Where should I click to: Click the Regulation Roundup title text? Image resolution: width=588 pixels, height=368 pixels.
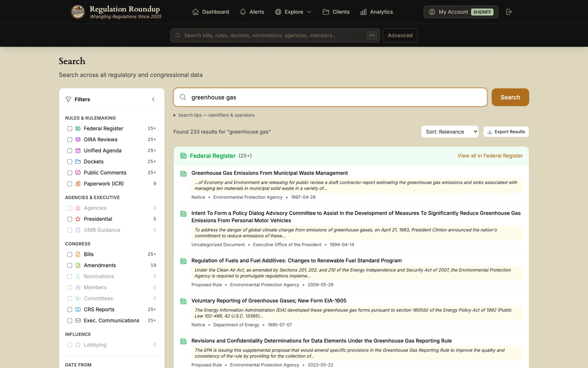pyautogui.click(x=125, y=9)
